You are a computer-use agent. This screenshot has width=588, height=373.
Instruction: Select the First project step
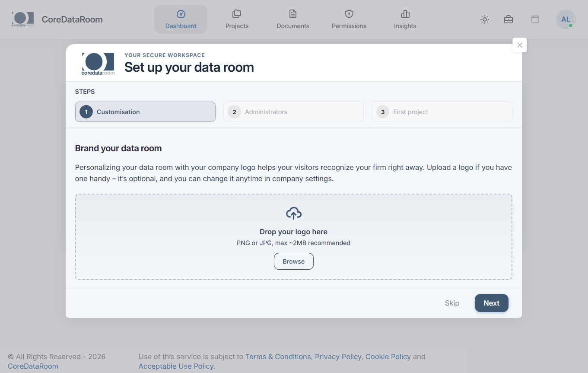point(442,112)
